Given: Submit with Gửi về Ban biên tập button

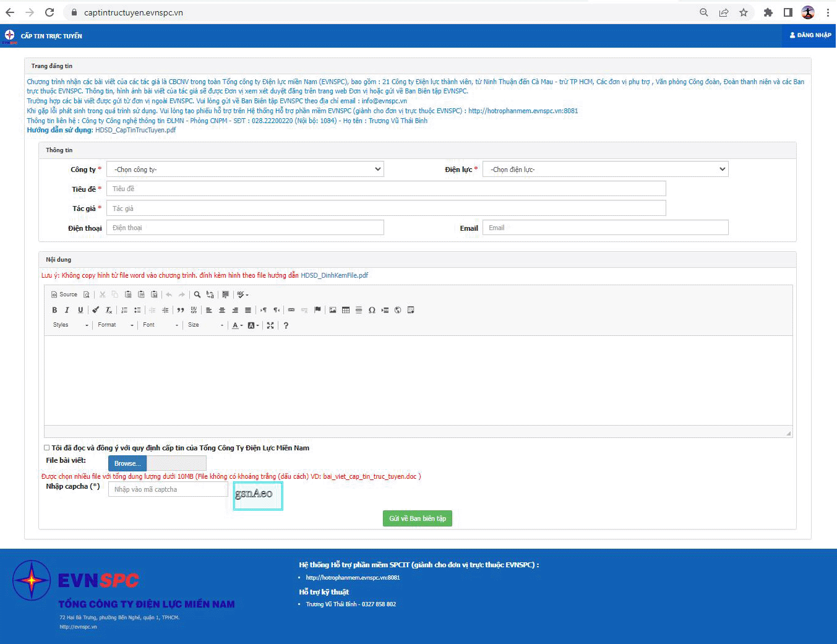Looking at the screenshot, I should pyautogui.click(x=418, y=518).
